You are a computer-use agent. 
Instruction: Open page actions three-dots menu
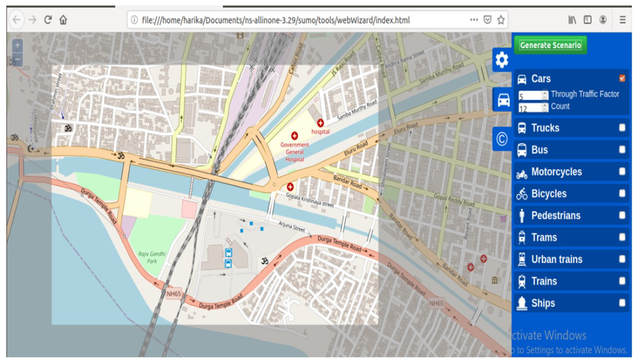tap(474, 20)
